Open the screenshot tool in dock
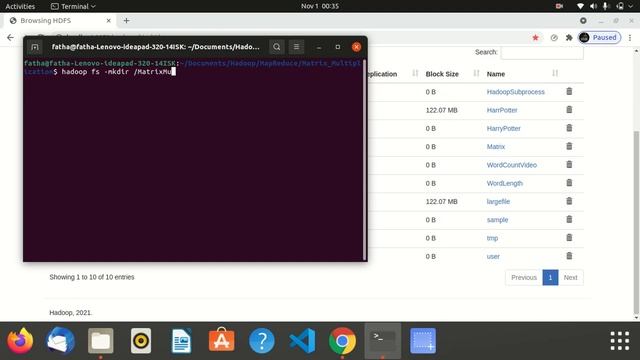The image size is (640, 360). [423, 341]
